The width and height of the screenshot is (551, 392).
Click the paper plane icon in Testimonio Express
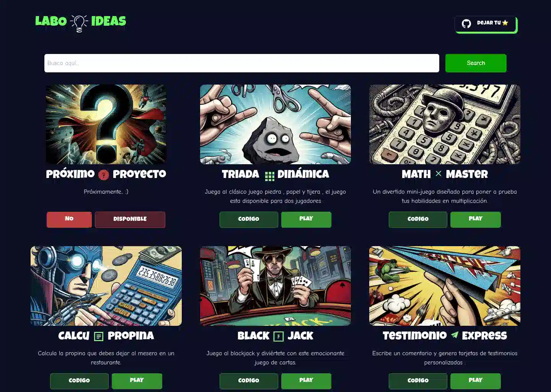[454, 335]
